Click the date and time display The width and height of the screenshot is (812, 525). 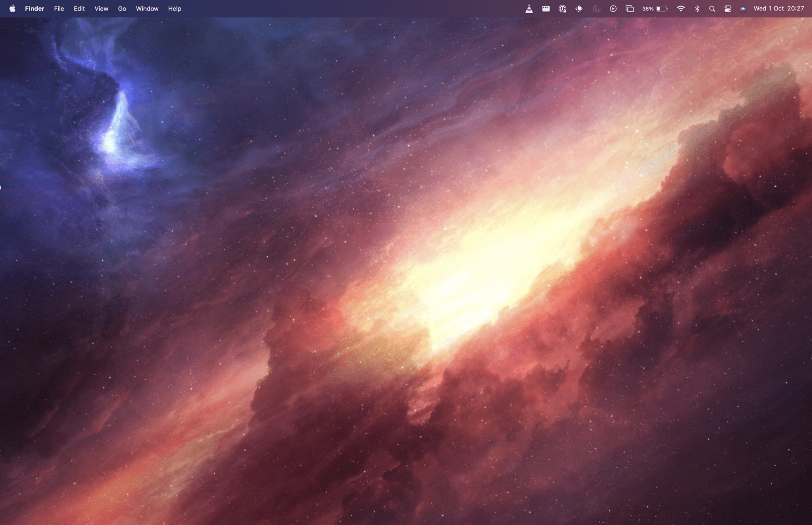pyautogui.click(x=779, y=9)
